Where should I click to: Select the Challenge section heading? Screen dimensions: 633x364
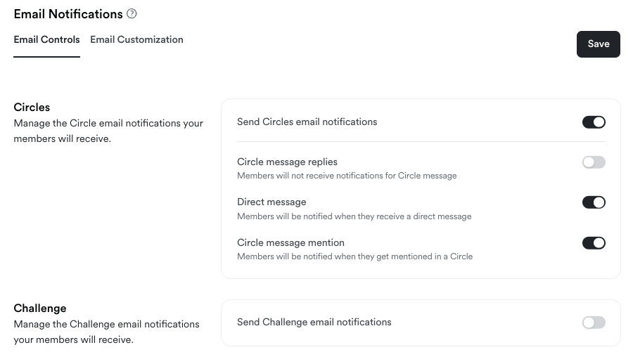[x=40, y=308]
